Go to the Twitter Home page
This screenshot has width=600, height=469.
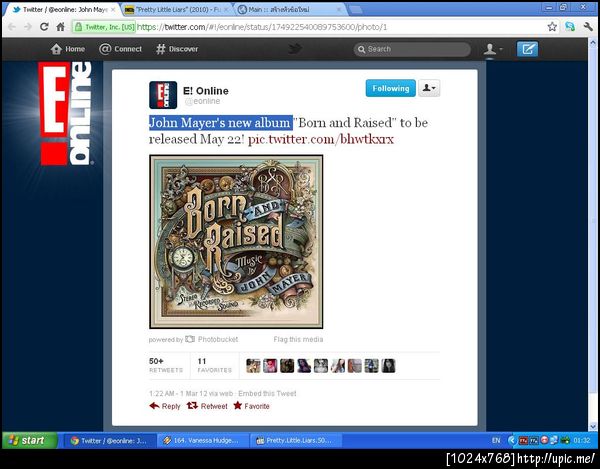tap(68, 49)
